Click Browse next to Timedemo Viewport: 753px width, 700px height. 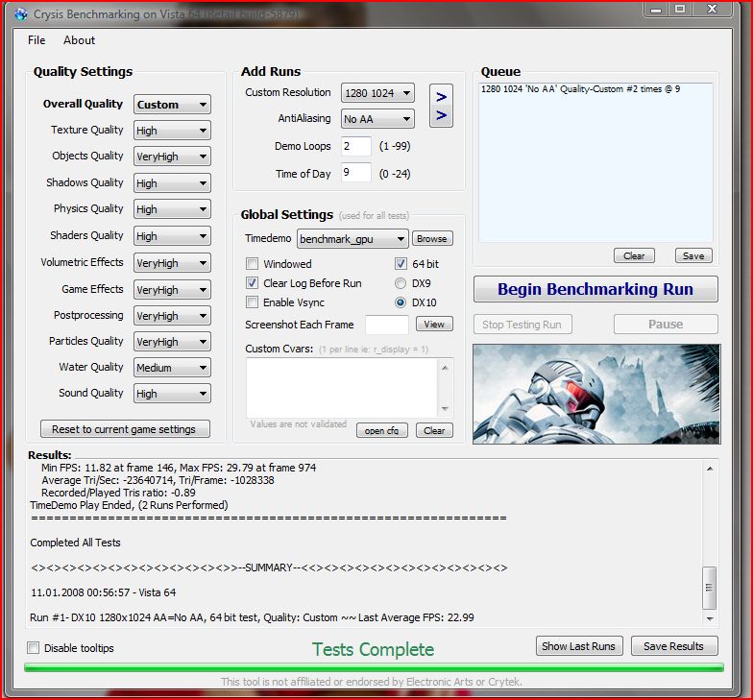(432, 238)
